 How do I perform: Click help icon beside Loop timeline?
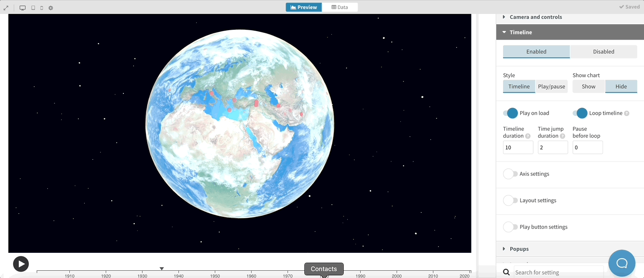tap(626, 113)
